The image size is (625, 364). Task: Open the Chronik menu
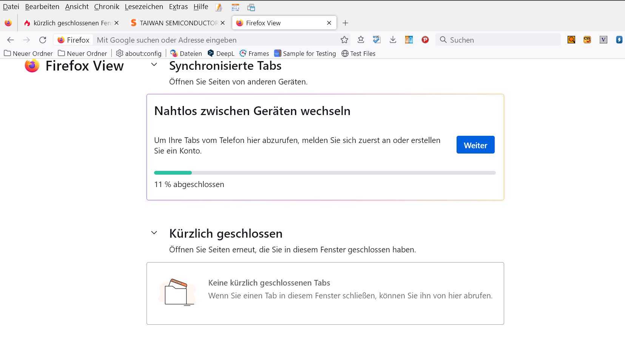pos(106,7)
